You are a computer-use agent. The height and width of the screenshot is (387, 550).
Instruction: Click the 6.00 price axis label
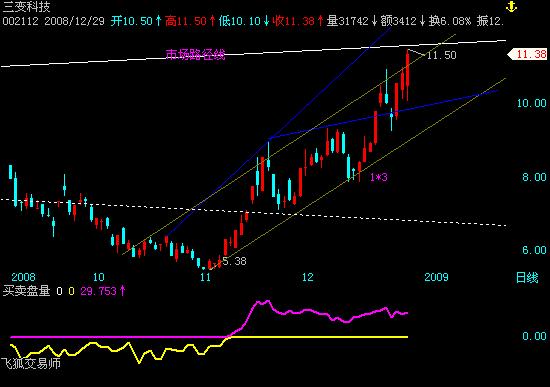(534, 250)
